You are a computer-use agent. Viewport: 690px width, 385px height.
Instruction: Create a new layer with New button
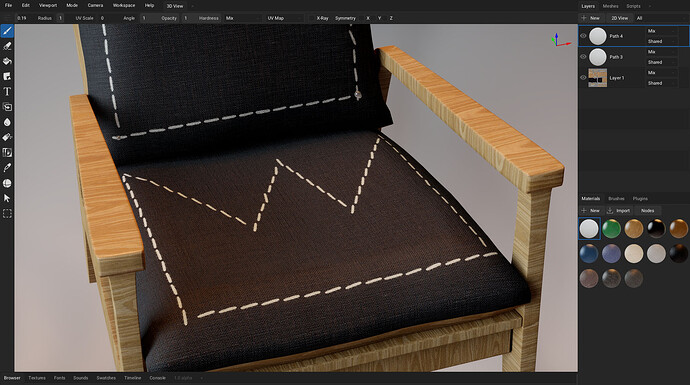pos(591,18)
